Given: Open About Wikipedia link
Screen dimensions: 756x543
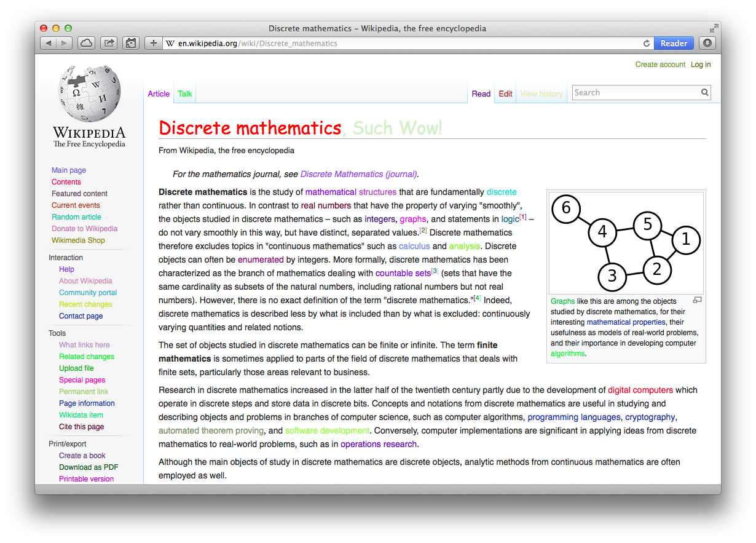Looking at the screenshot, I should point(85,281).
